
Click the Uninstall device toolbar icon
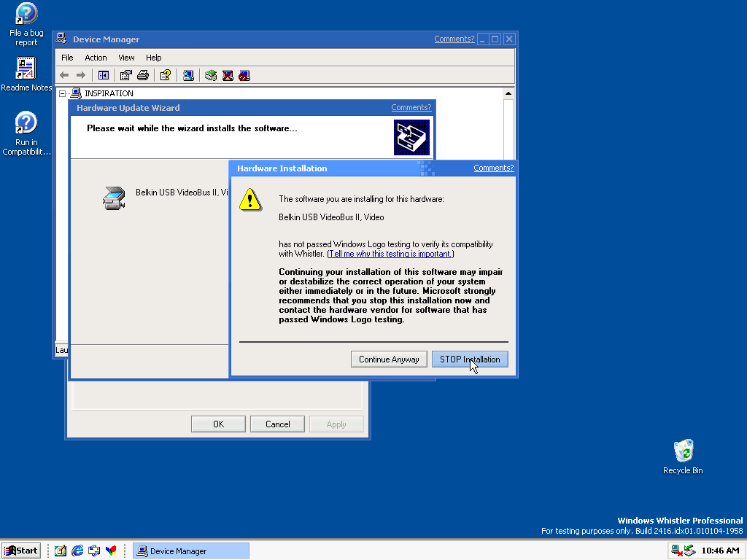point(228,75)
